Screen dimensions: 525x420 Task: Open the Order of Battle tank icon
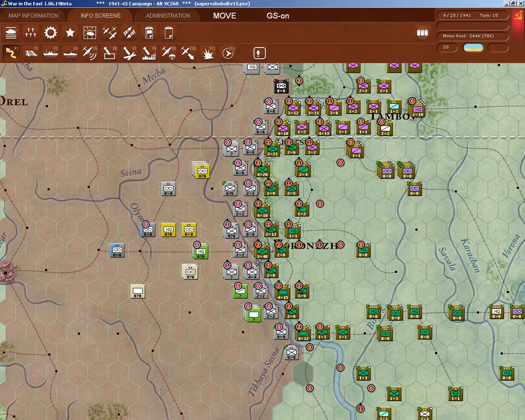[x=11, y=32]
